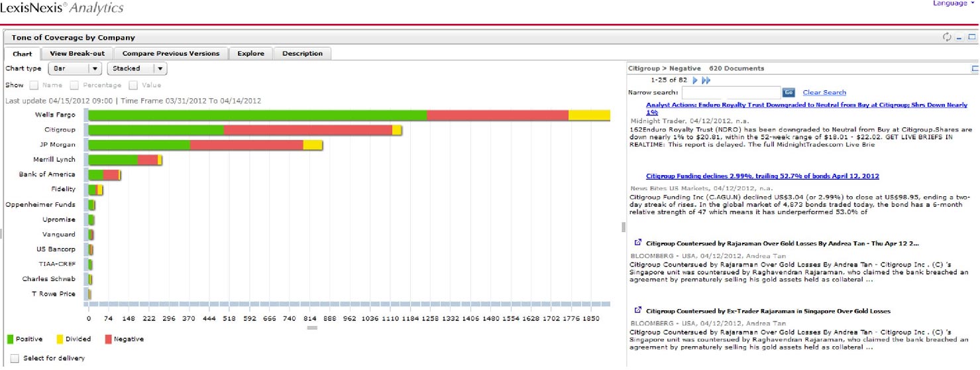The image size is (980, 370).
Task: Click JP Morgan yellow divided bar segment
Action: pos(313,145)
